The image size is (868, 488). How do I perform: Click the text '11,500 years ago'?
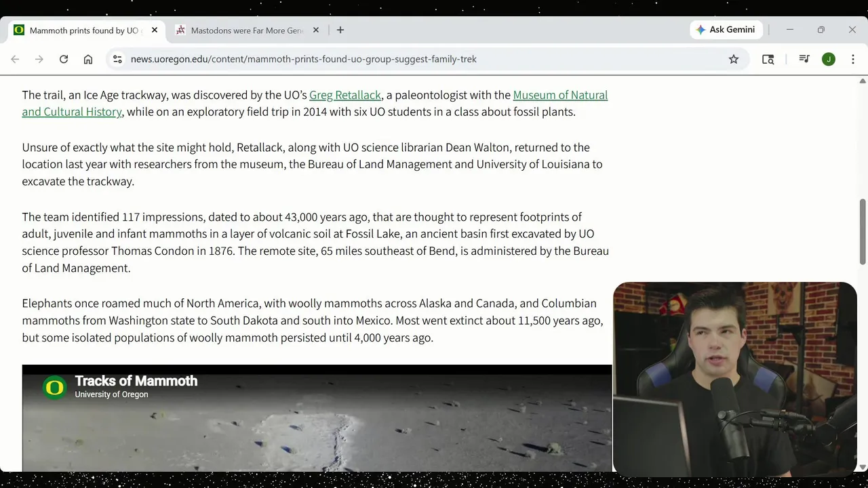(560, 320)
